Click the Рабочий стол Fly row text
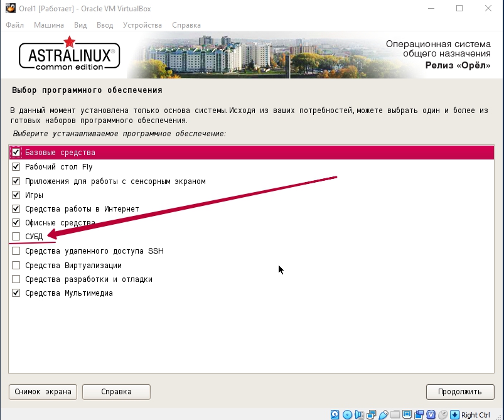504x420 pixels. click(x=59, y=167)
